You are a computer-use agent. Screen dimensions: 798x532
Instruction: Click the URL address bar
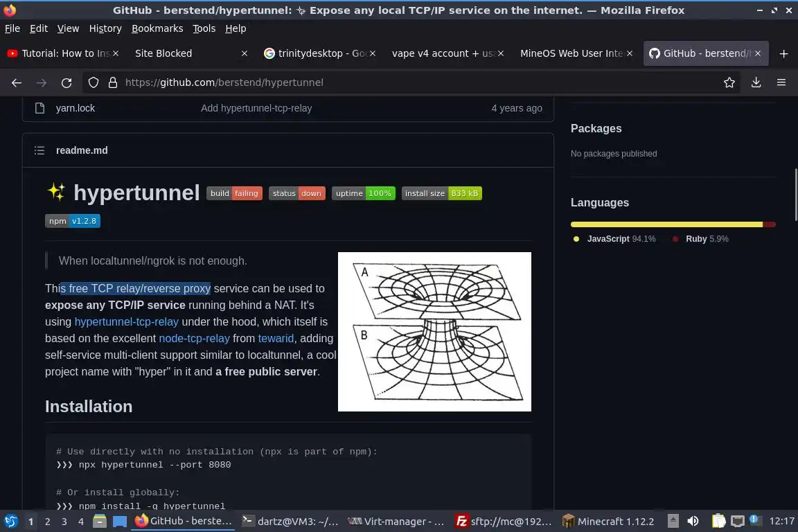412,82
